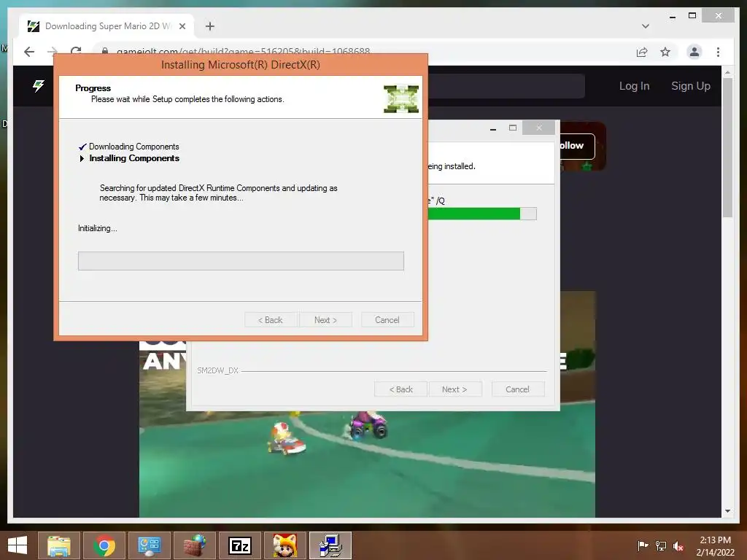This screenshot has height=560, width=747.
Task: Click the share page icon in address bar
Action: click(642, 52)
